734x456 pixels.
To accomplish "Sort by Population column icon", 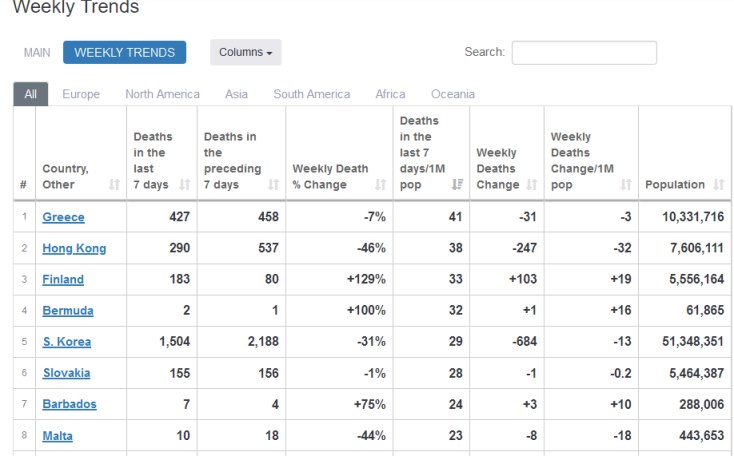I will point(719,185).
